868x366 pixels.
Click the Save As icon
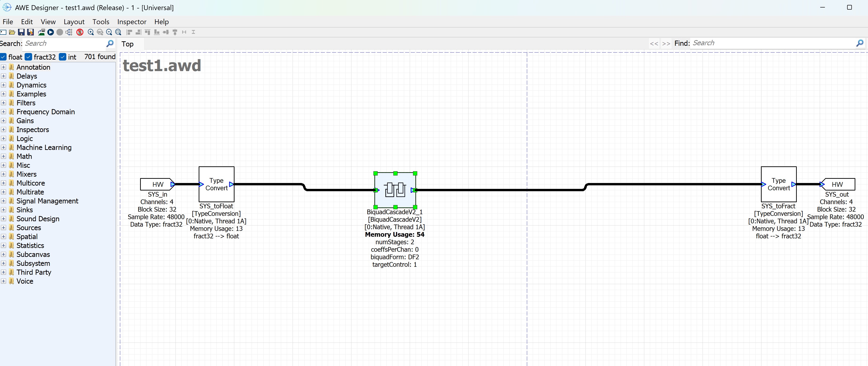pyautogui.click(x=30, y=32)
